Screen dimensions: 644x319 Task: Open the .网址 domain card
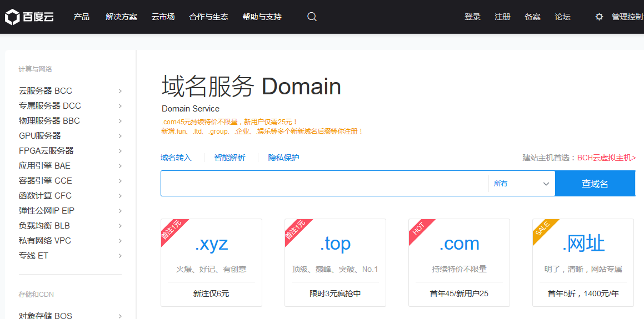pyautogui.click(x=583, y=263)
